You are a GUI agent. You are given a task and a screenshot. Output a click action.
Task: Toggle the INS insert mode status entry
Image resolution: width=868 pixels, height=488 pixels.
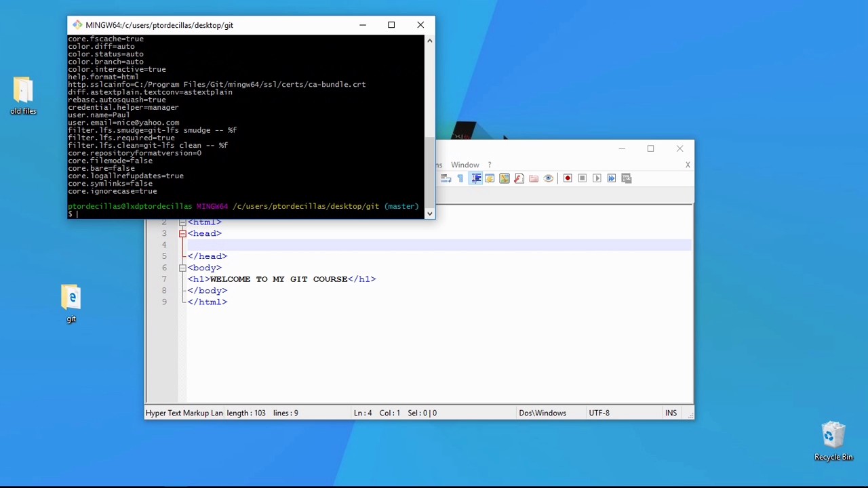click(x=671, y=413)
